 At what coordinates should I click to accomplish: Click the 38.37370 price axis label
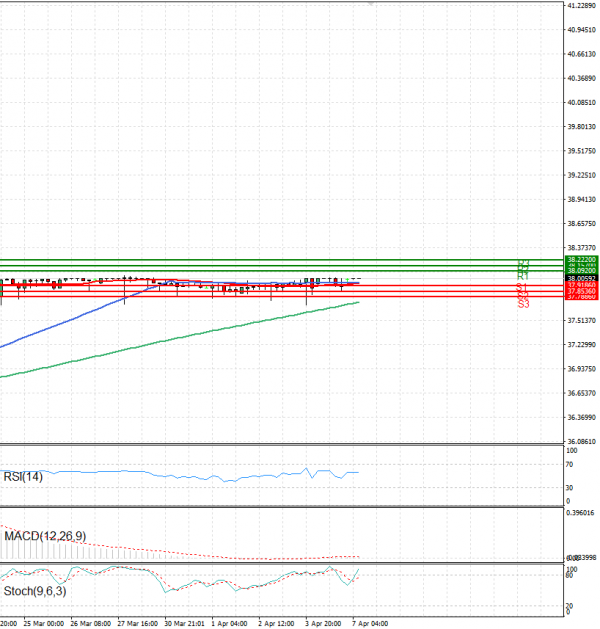tap(582, 248)
